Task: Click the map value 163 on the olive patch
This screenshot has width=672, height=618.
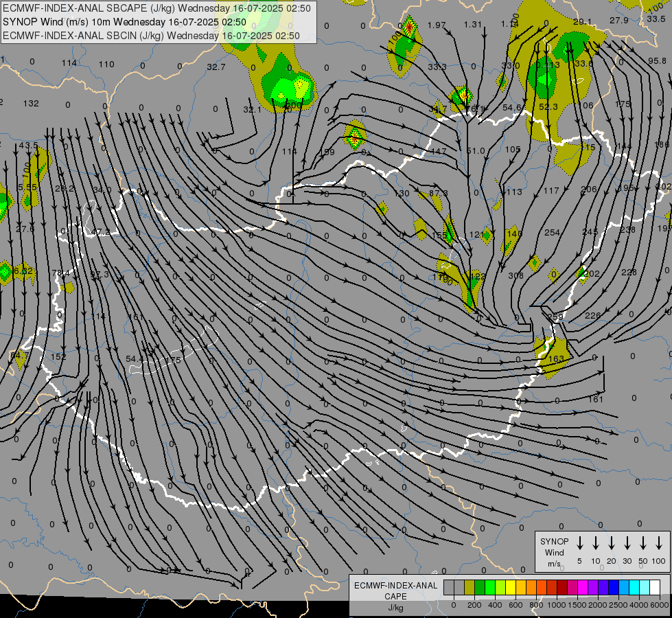Action: click(556, 358)
